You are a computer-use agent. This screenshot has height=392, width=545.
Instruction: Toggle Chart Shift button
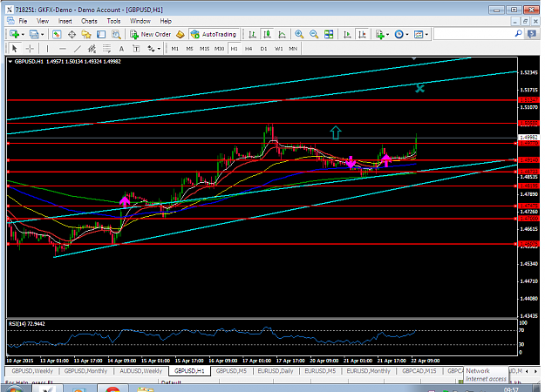pos(362,34)
